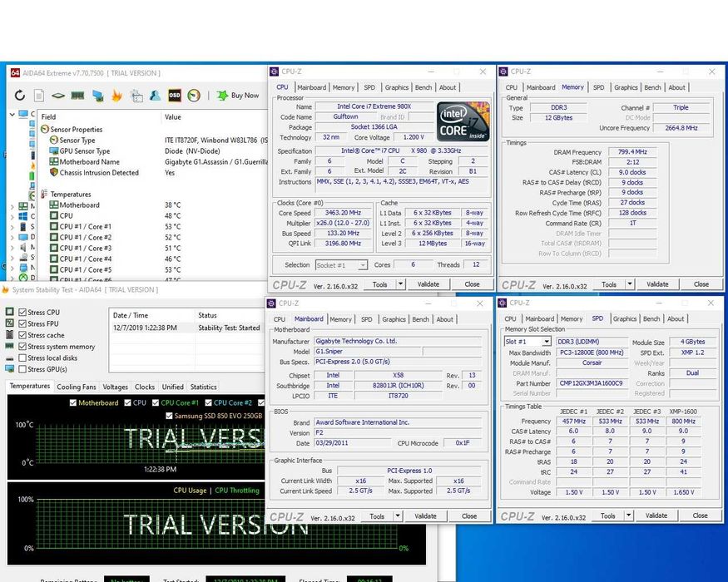This screenshot has width=728, height=582.
Task: Uncheck the Stress FPU checkbox
Action: (x=22, y=323)
